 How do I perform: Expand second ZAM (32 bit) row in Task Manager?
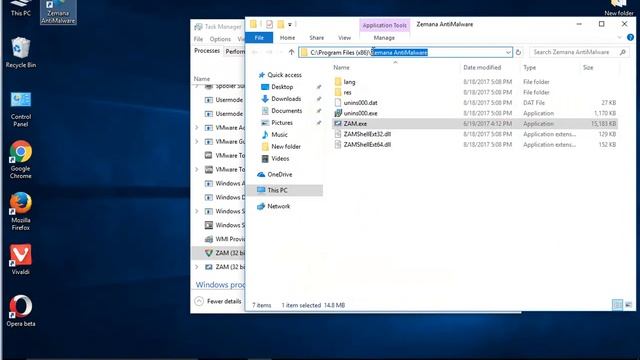click(x=197, y=267)
